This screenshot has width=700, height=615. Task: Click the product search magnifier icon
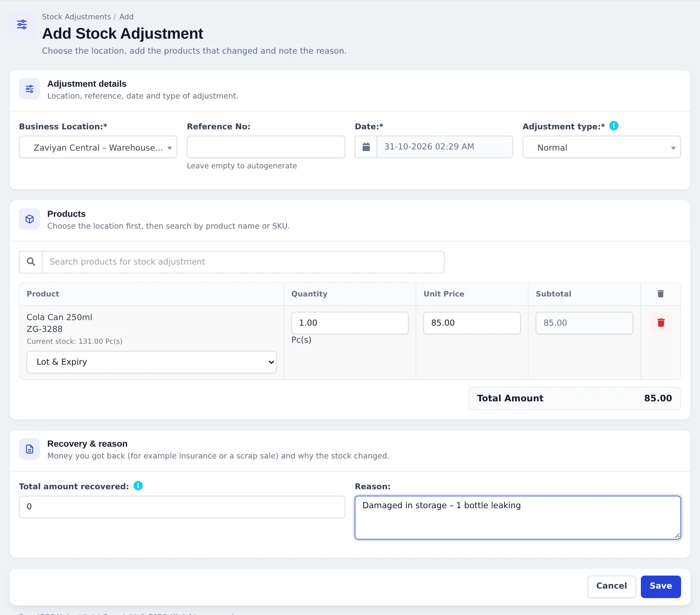pyautogui.click(x=31, y=262)
